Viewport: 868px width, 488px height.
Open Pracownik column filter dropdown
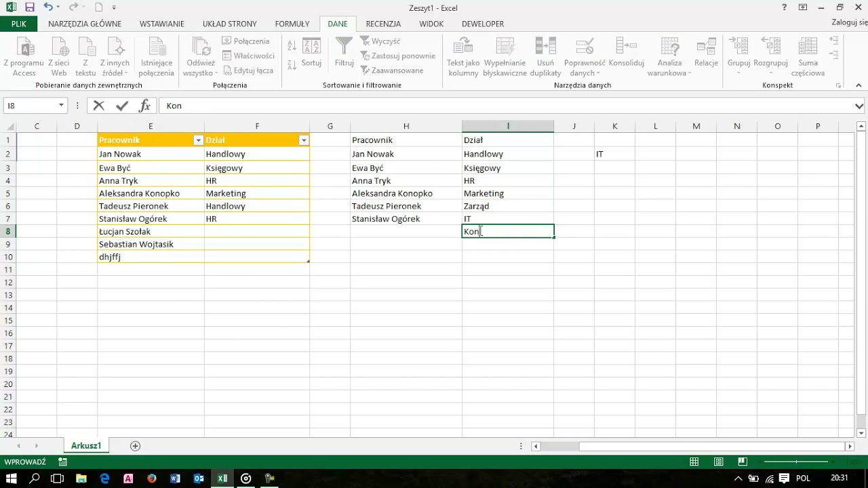[198, 140]
